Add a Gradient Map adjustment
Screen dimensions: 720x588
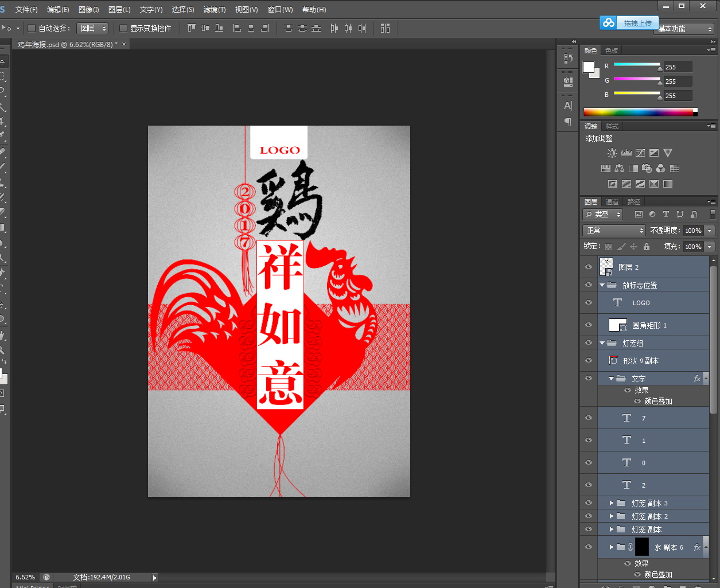click(668, 184)
